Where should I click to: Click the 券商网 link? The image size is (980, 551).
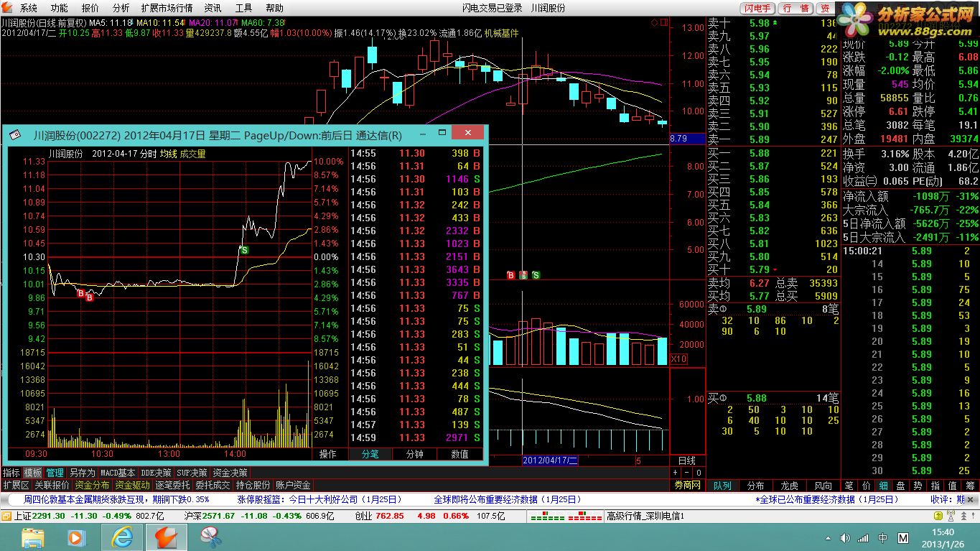click(x=687, y=486)
